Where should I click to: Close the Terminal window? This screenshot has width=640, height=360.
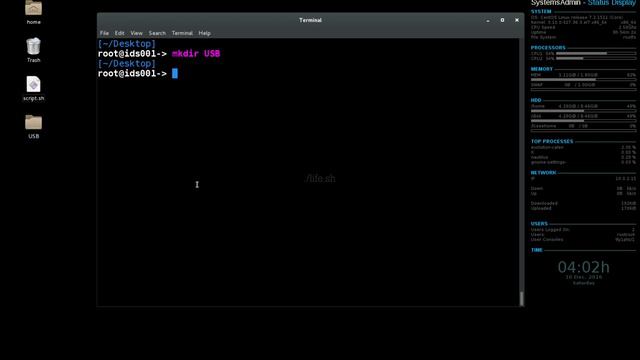pos(517,20)
